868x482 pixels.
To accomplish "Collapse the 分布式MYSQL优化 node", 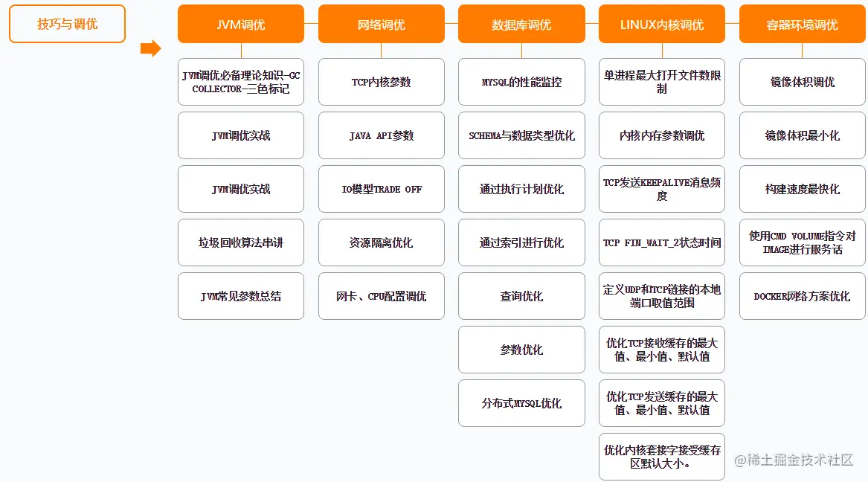I will point(521,403).
